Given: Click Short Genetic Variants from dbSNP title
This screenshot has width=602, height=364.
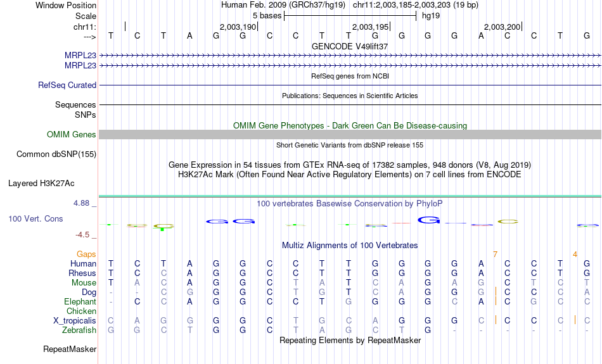Looking at the screenshot, I should pos(350,145).
